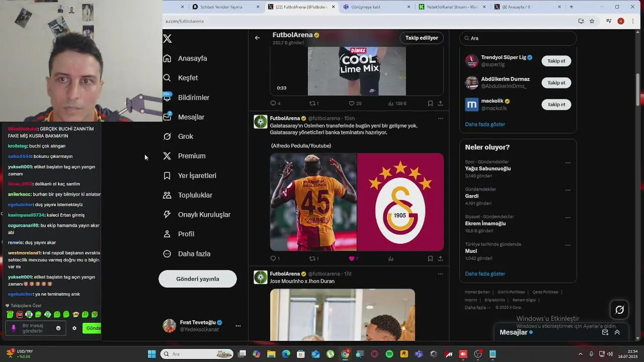The width and height of the screenshot is (644, 362).
Task: Click the Gönderi yayınla button
Action: pos(198,279)
